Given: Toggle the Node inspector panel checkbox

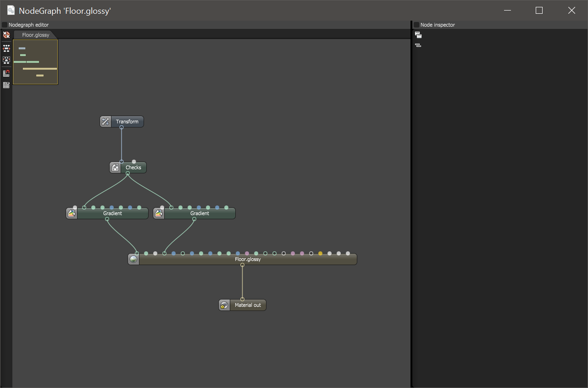Looking at the screenshot, I should (x=416, y=25).
